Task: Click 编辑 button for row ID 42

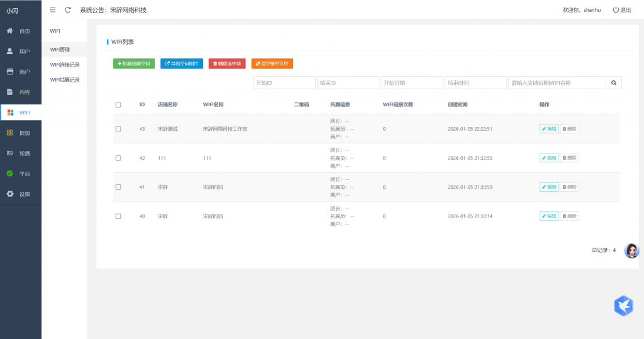Action: click(x=549, y=158)
